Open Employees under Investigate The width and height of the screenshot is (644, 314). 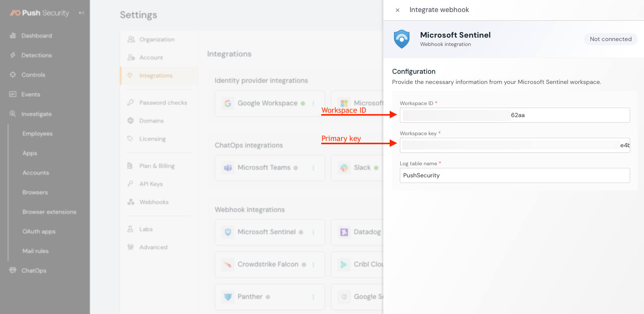coord(37,134)
